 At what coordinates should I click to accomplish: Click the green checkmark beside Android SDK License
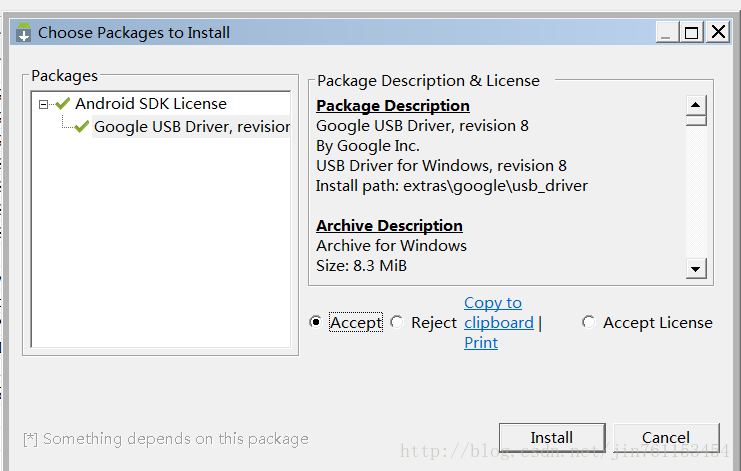pyautogui.click(x=63, y=103)
